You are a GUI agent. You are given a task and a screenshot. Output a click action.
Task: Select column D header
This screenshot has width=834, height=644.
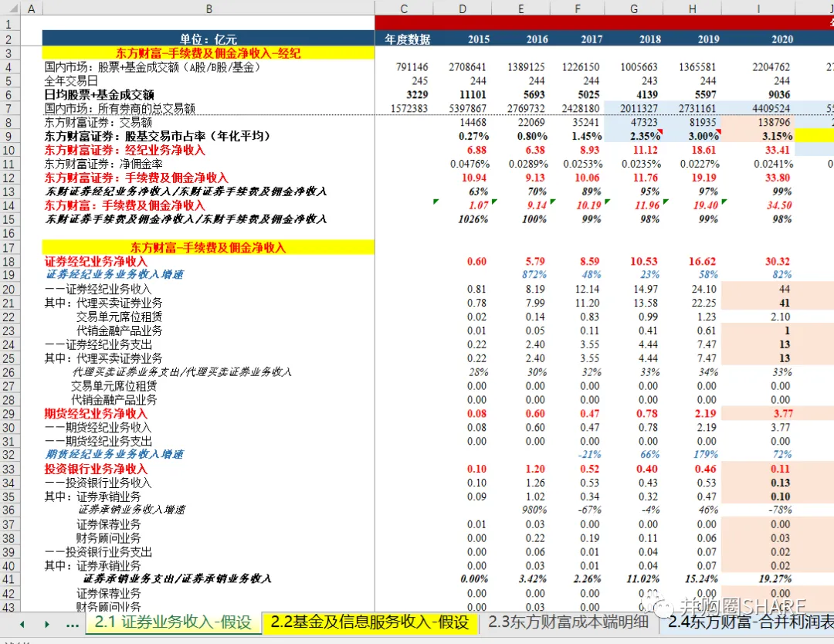[463, 8]
